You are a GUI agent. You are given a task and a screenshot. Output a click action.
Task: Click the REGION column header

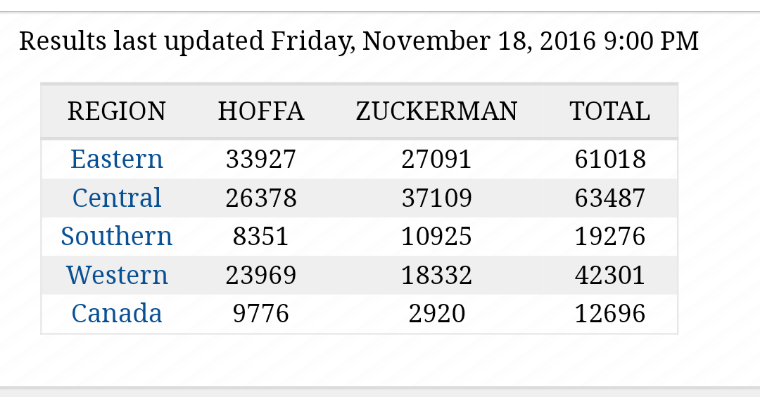(x=116, y=111)
